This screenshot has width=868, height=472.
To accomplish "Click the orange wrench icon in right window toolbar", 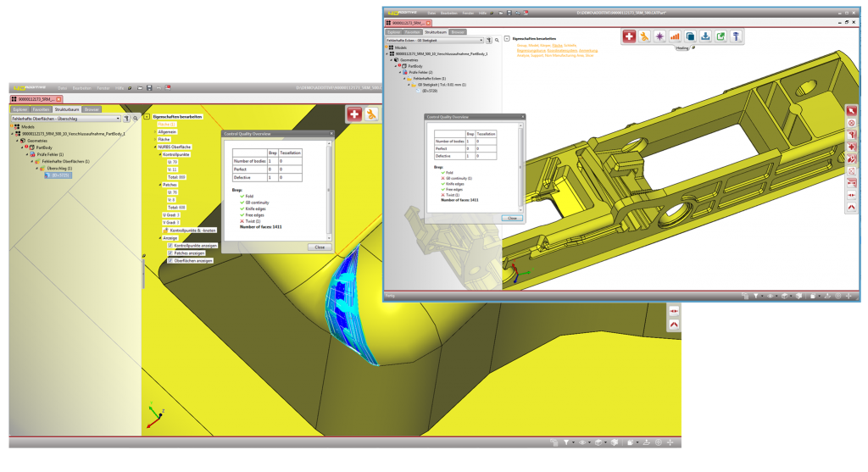I will pos(644,36).
